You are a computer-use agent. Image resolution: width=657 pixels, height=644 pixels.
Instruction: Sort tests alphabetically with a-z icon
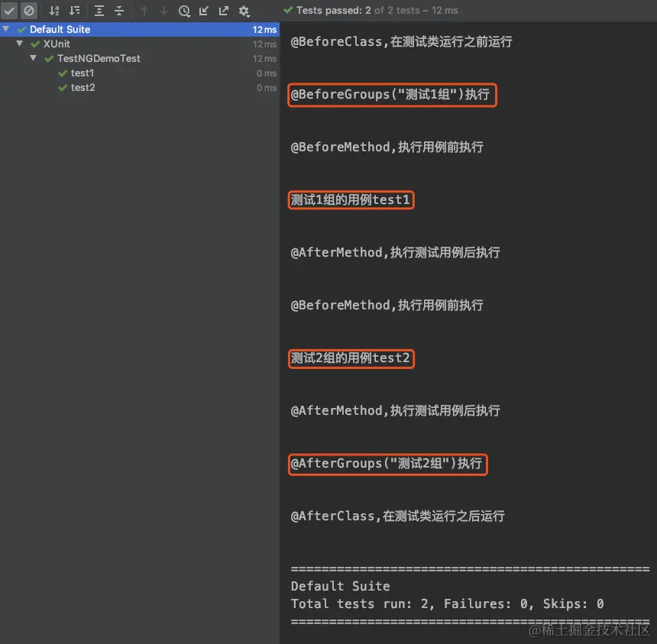(x=54, y=11)
